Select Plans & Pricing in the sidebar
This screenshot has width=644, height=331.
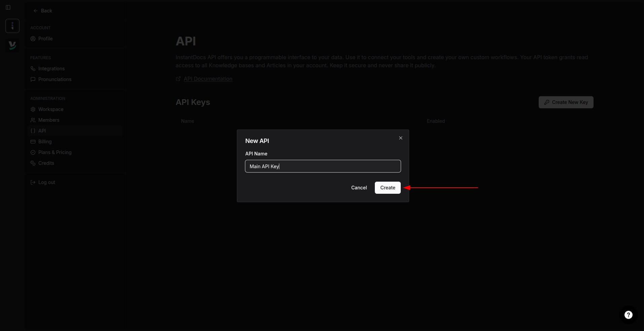pyautogui.click(x=55, y=152)
